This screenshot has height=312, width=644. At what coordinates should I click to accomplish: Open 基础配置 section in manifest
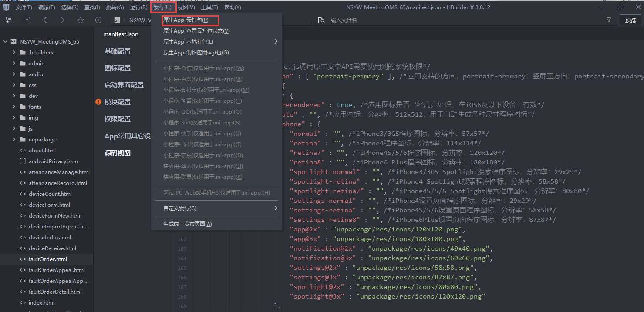[x=118, y=51]
